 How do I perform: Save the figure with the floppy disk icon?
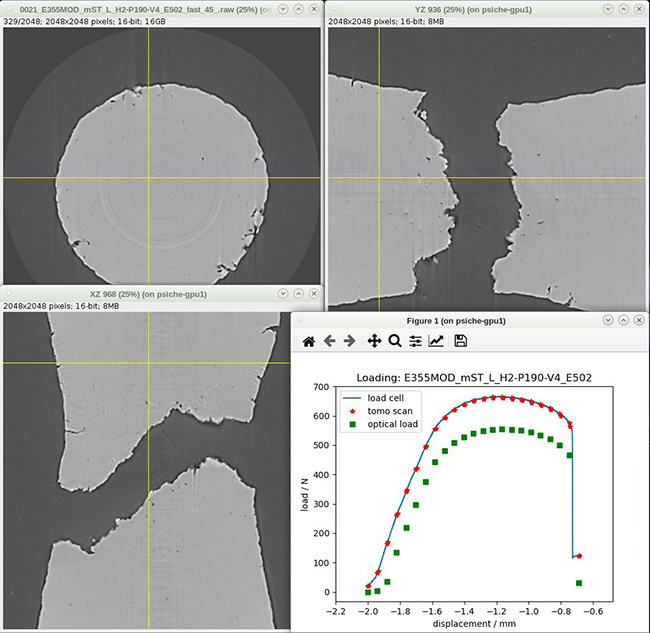pos(461,341)
